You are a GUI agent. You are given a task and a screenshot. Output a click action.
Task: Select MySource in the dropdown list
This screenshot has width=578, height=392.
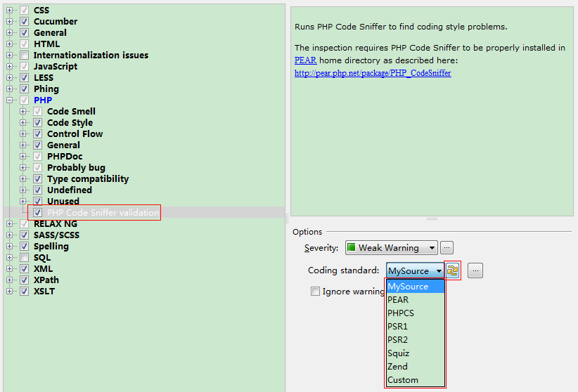pos(415,286)
